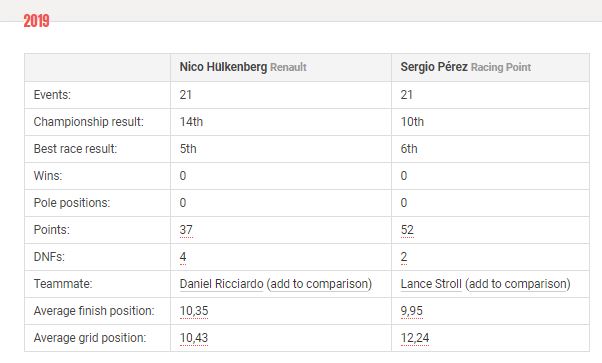Image resolution: width=602 pixels, height=363 pixels.
Task: Click the Championship result row label
Action: 88,122
